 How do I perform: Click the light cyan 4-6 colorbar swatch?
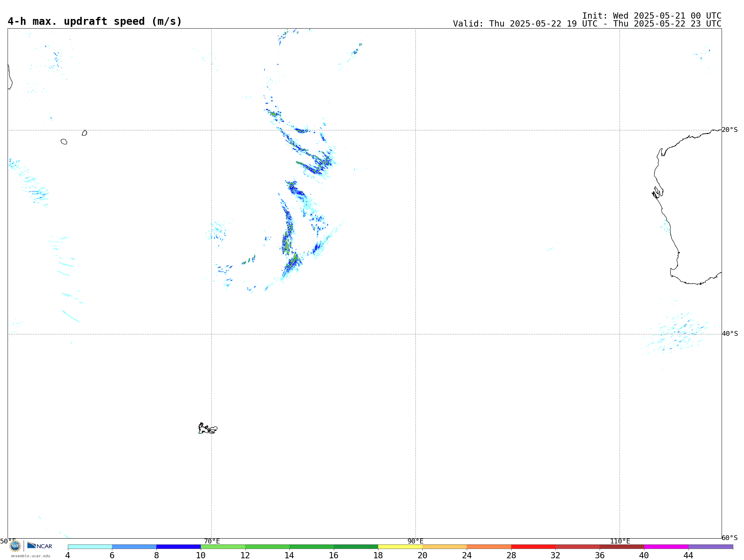point(90,547)
